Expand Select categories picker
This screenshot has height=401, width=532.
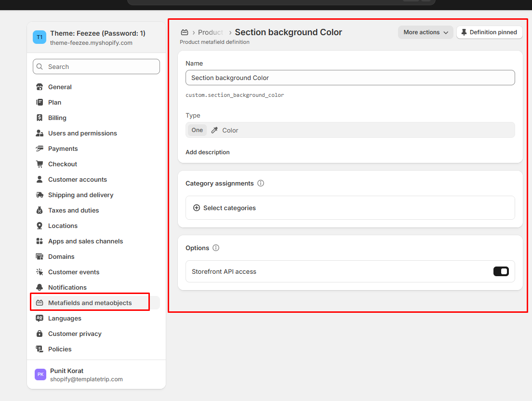pyautogui.click(x=225, y=208)
